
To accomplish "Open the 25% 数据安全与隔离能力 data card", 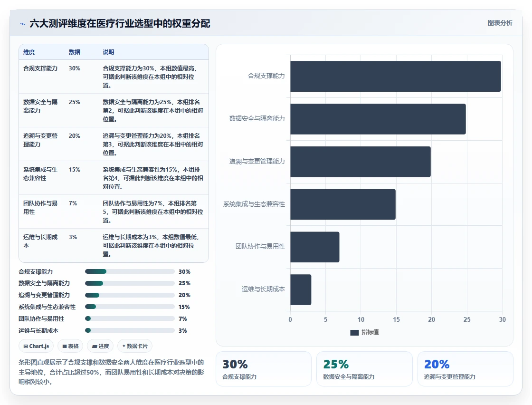I will click(364, 369).
